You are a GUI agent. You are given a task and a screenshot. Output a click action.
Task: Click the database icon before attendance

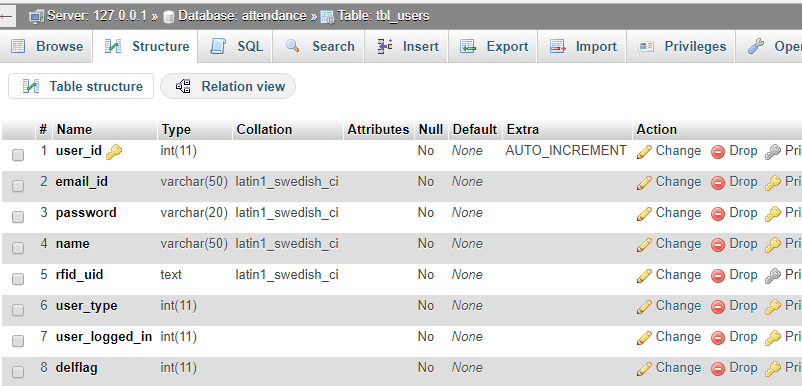(x=168, y=17)
